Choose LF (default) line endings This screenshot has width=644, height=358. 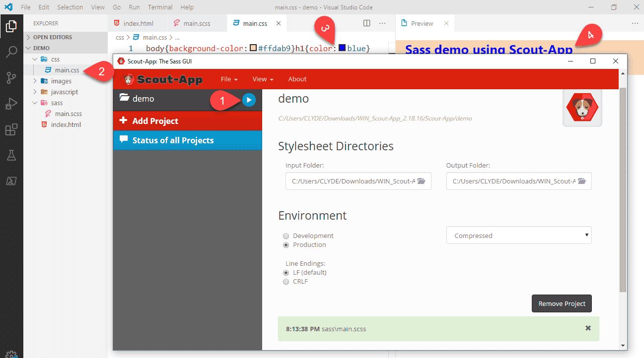[286, 273]
